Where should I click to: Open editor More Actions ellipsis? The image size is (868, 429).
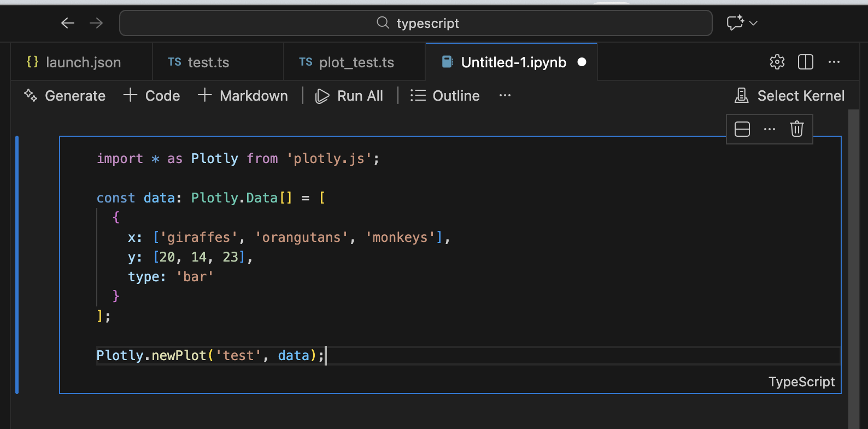[x=834, y=62]
